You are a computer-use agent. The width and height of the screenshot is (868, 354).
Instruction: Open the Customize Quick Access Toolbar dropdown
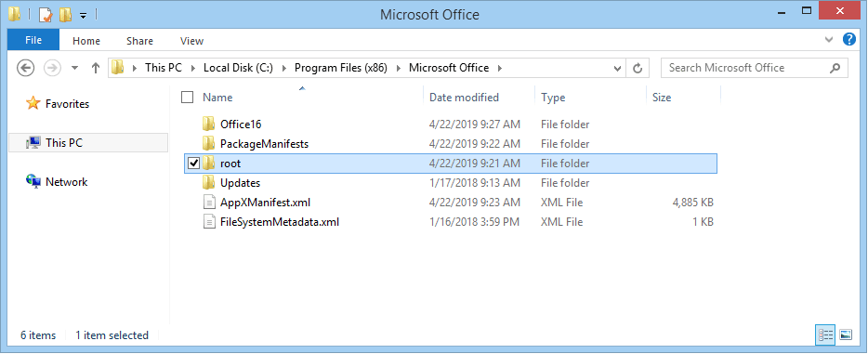coord(83,16)
